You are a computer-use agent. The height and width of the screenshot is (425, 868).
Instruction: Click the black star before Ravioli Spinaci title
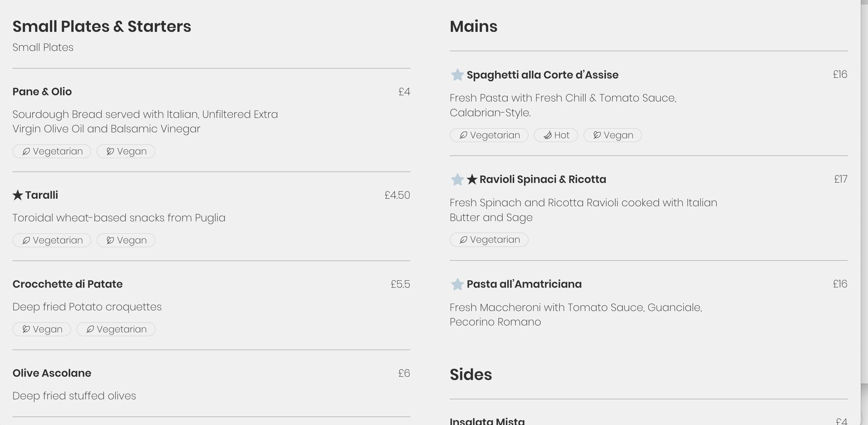click(x=472, y=179)
